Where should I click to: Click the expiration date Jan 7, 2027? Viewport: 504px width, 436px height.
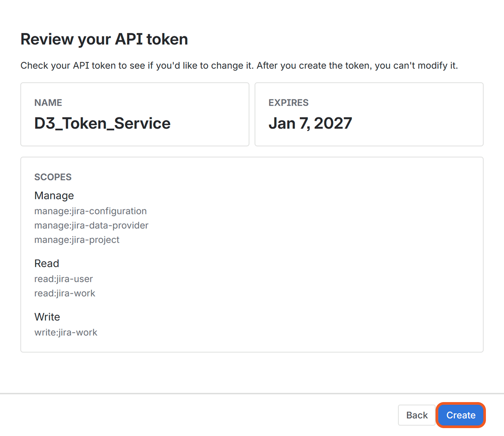click(310, 123)
